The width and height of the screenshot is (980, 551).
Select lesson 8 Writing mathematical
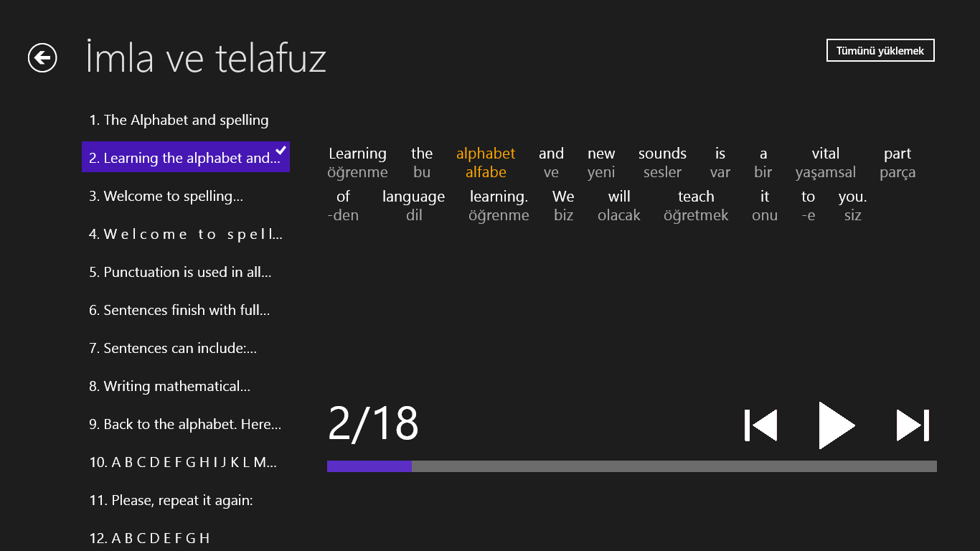point(169,386)
